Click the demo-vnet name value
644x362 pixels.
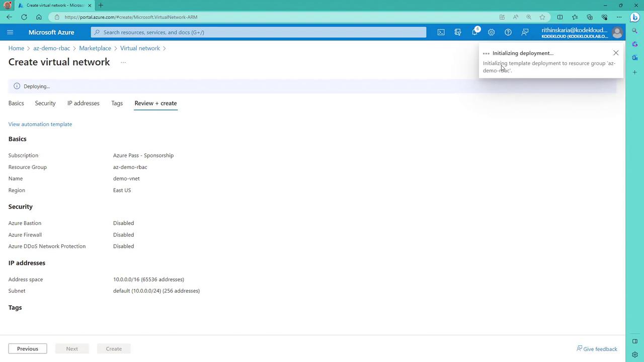click(126, 178)
